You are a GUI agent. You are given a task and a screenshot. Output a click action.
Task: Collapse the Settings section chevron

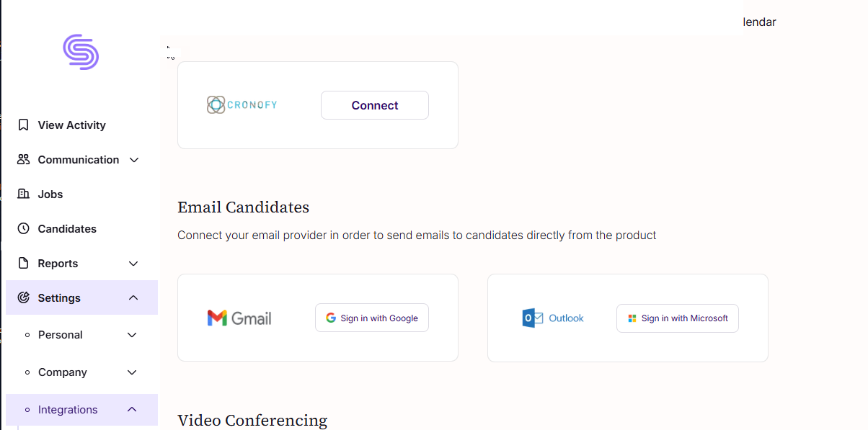tap(133, 297)
